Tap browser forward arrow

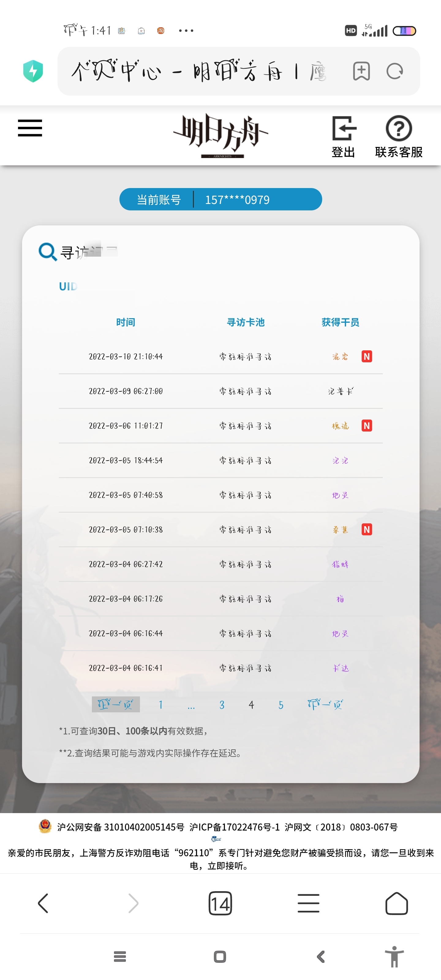click(x=133, y=903)
